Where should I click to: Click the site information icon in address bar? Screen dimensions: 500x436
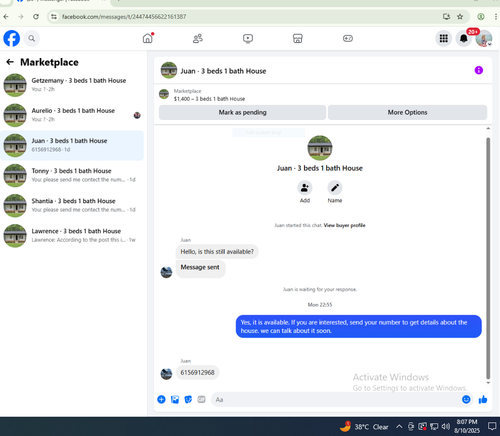[x=54, y=17]
